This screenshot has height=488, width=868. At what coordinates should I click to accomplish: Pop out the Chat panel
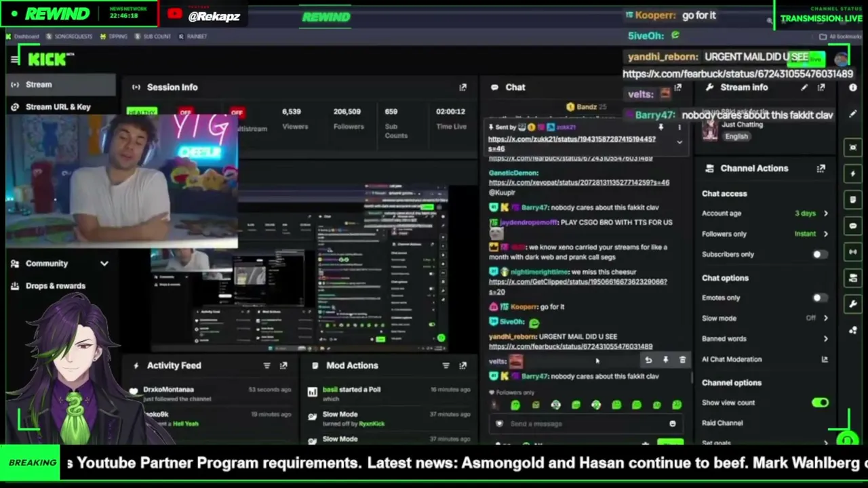(677, 87)
